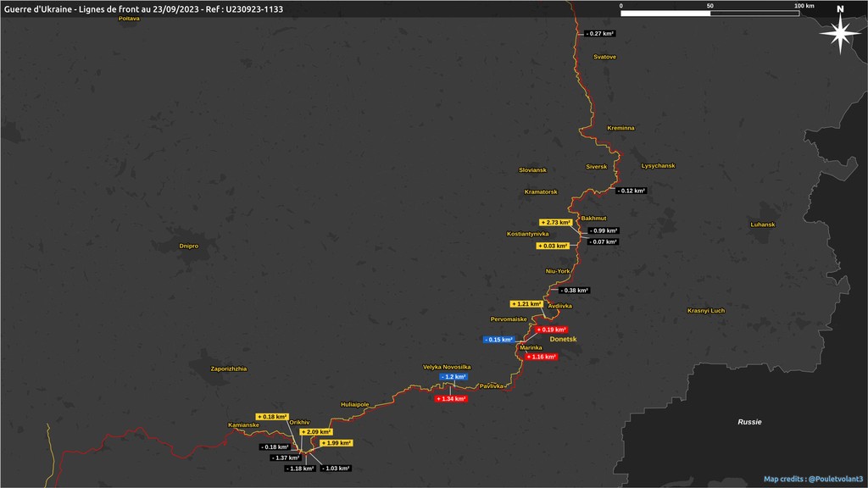Select the Sloviansk city label
The image size is (868, 488).
tap(532, 169)
